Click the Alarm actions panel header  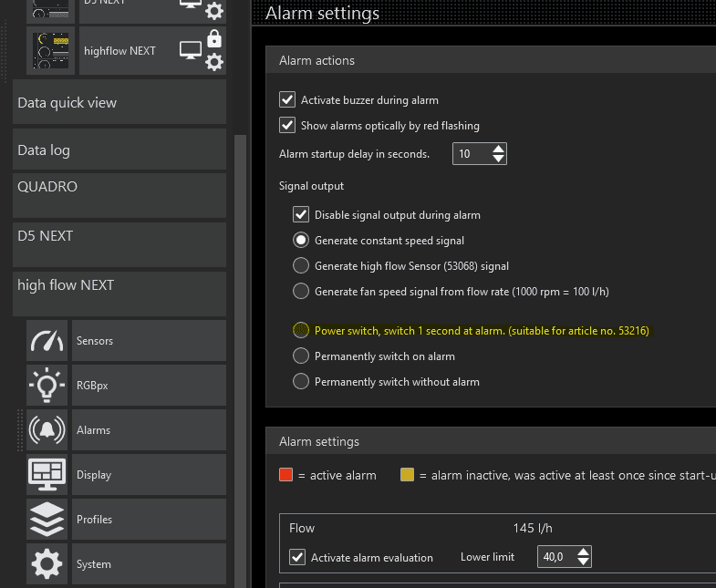tap(491, 60)
